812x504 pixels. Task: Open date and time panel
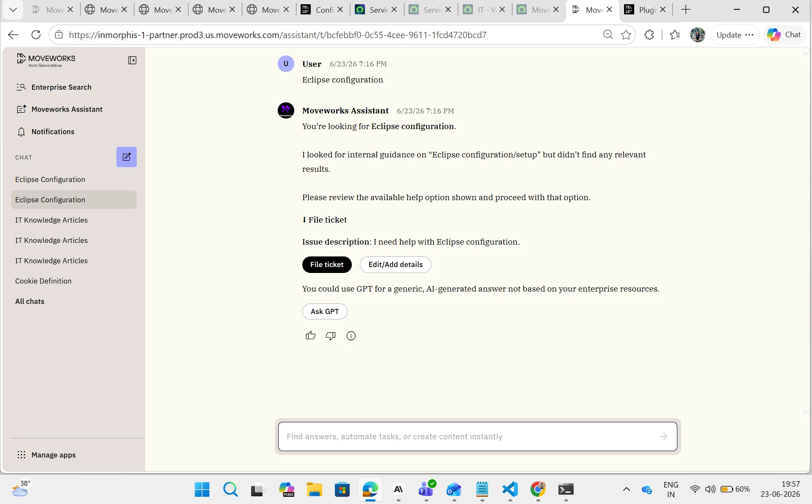[780, 489]
